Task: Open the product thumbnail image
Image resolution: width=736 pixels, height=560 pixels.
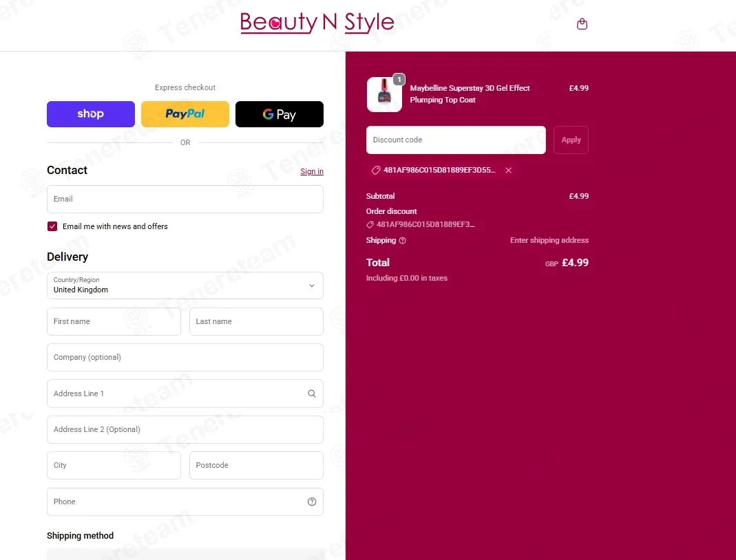Action: tap(384, 94)
